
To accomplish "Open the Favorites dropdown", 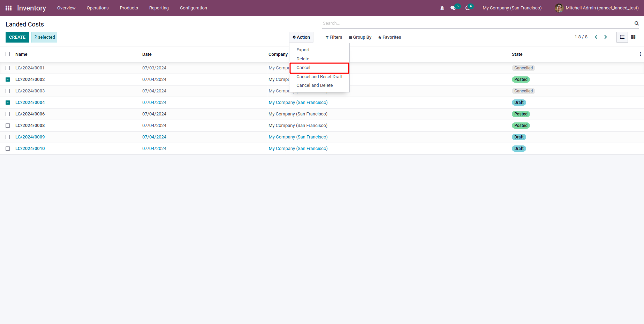I will coord(389,37).
